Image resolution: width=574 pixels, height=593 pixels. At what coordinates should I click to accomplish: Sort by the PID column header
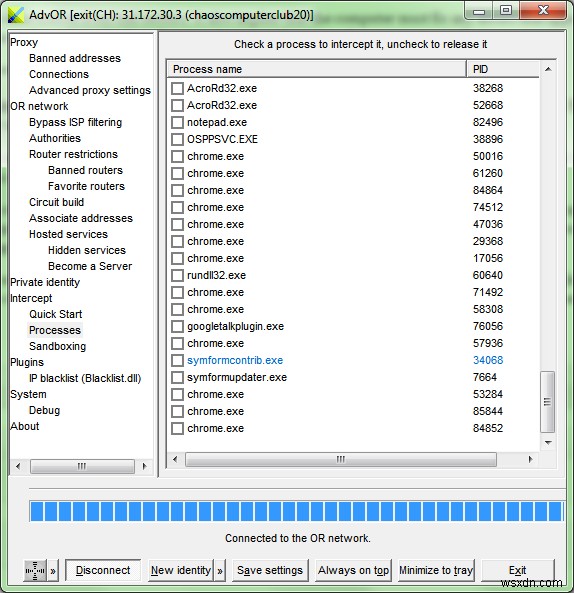point(503,69)
